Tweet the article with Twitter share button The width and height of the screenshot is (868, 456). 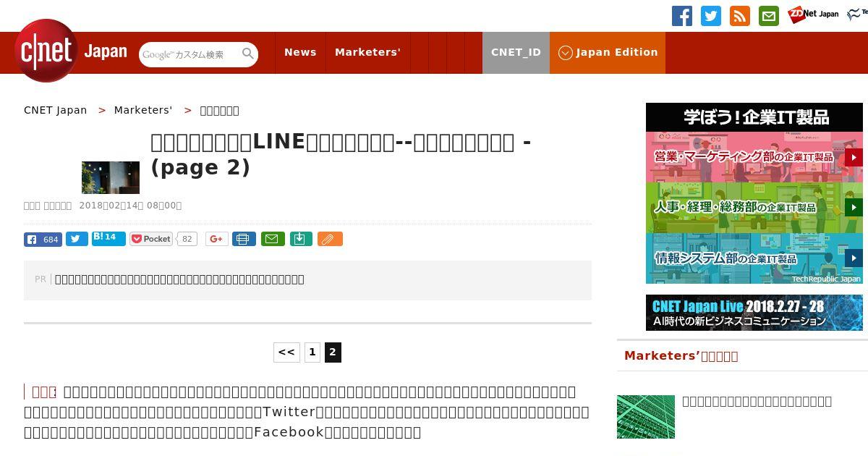(77, 239)
